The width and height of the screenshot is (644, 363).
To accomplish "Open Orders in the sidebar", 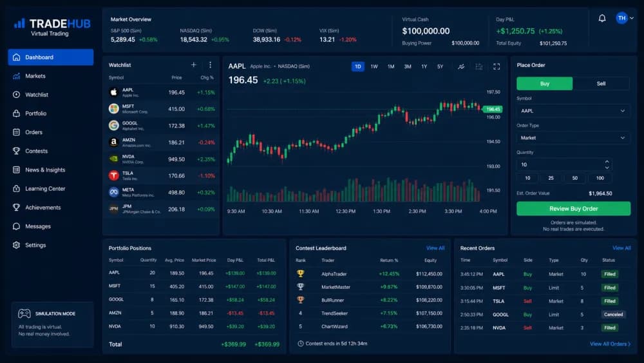I will (50, 132).
